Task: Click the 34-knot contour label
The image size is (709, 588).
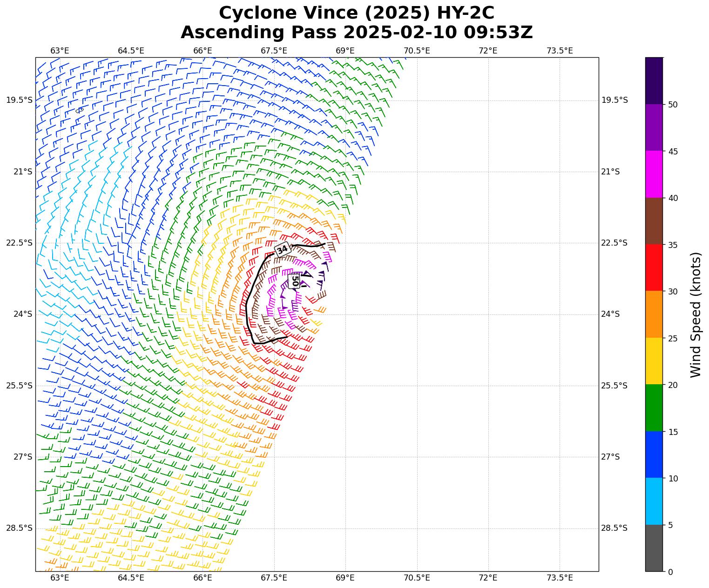Action: [x=282, y=249]
